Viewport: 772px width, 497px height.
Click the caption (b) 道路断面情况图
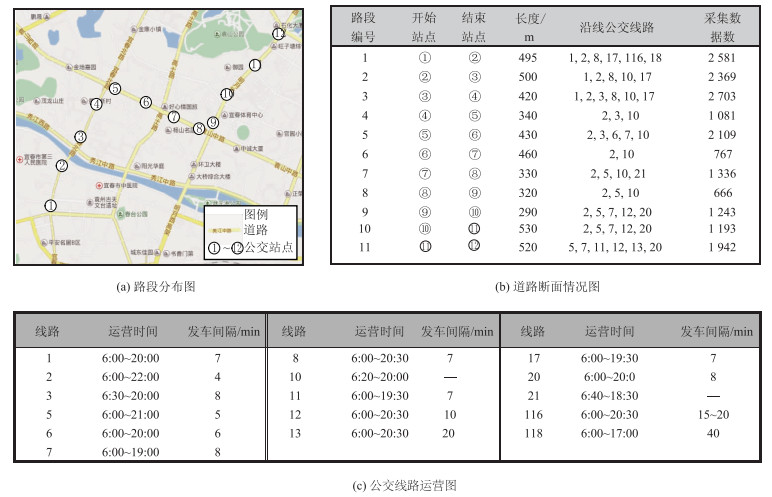(x=546, y=287)
